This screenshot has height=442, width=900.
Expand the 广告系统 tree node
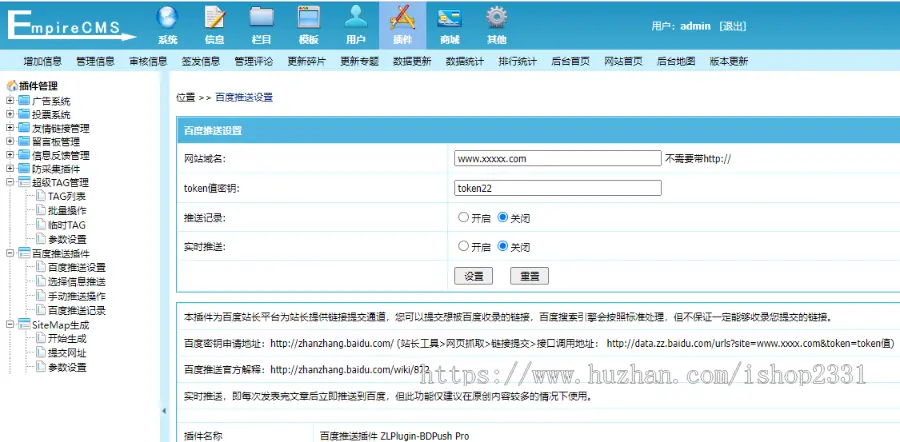click(10, 101)
